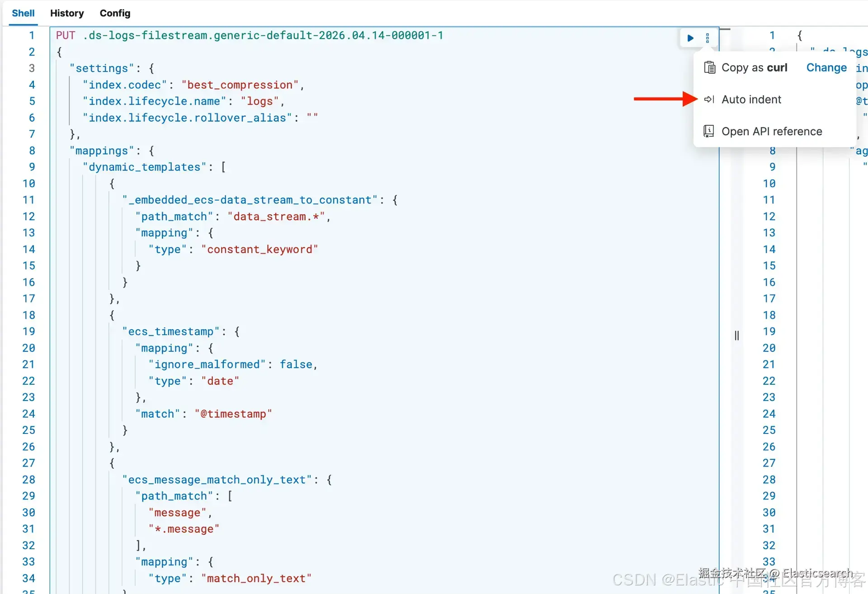Click the "ecs_timestamp" key in the editor
The height and width of the screenshot is (594, 868).
170,332
